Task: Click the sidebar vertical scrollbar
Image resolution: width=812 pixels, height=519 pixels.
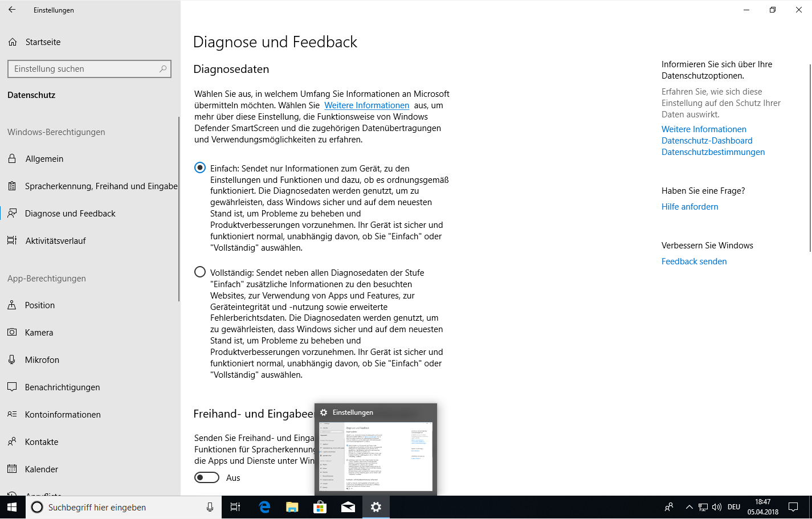Action: click(x=179, y=209)
